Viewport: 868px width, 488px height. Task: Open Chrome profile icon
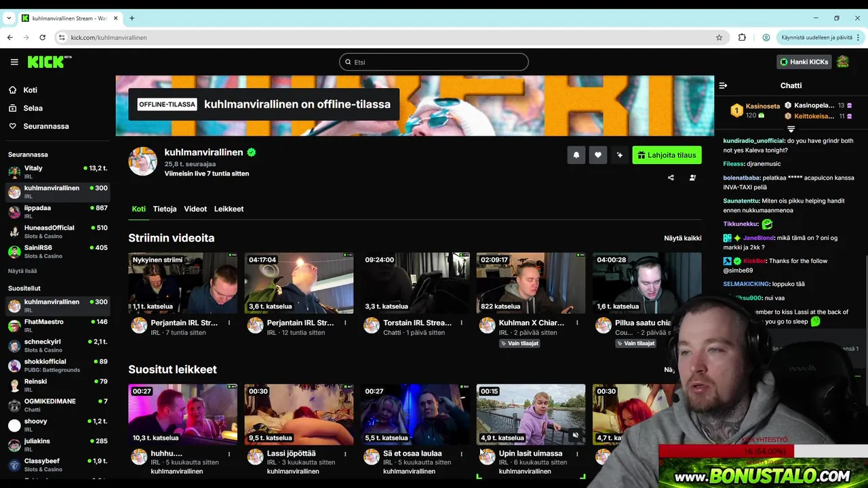(766, 37)
